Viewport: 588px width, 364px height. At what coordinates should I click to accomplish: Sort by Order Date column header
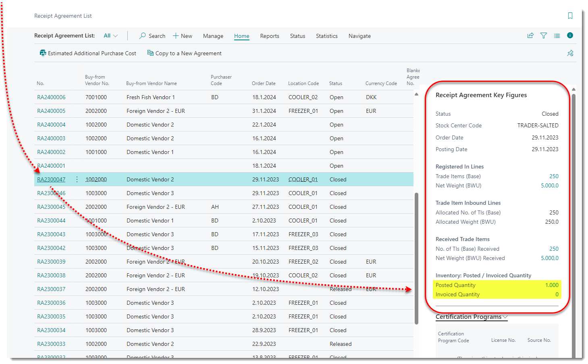[264, 83]
